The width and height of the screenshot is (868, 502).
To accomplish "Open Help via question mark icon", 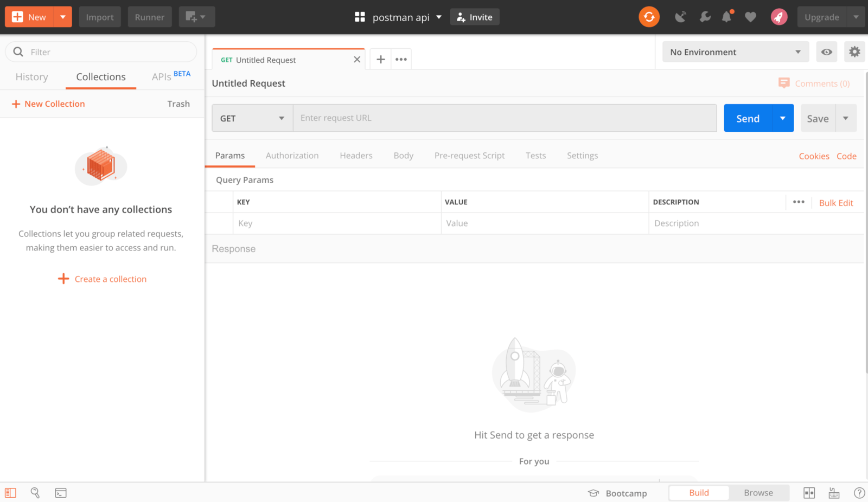I will tap(859, 493).
